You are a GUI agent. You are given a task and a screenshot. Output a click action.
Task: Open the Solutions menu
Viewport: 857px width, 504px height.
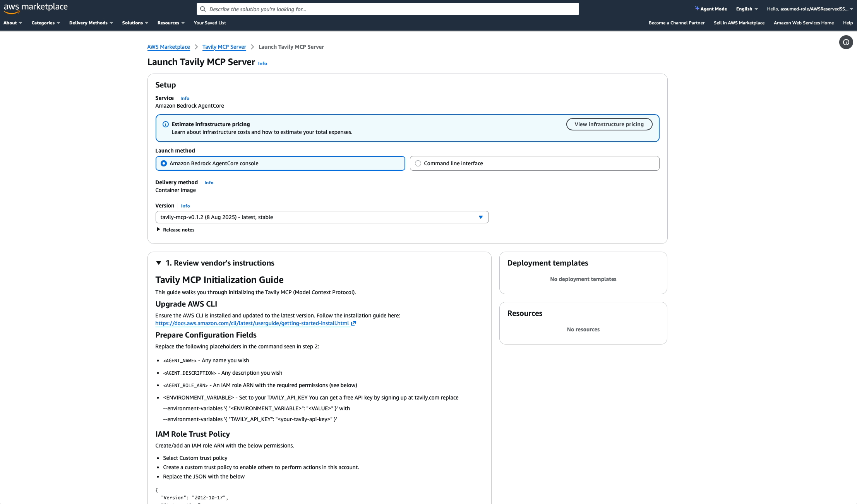click(134, 23)
